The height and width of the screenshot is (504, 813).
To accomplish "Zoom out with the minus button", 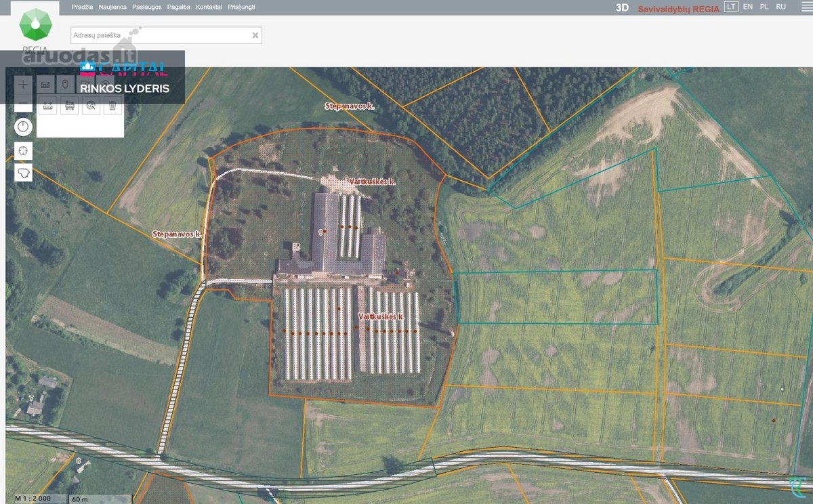I will click(24, 104).
